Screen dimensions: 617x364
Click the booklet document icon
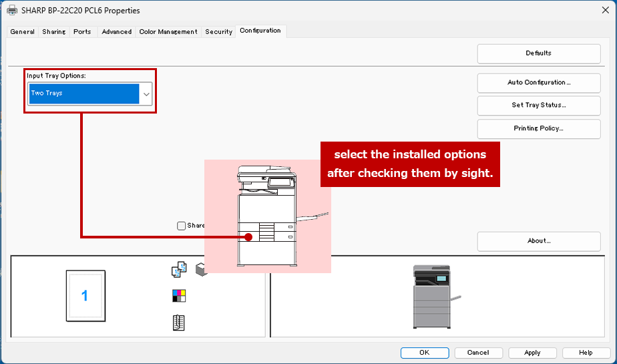pos(179,323)
